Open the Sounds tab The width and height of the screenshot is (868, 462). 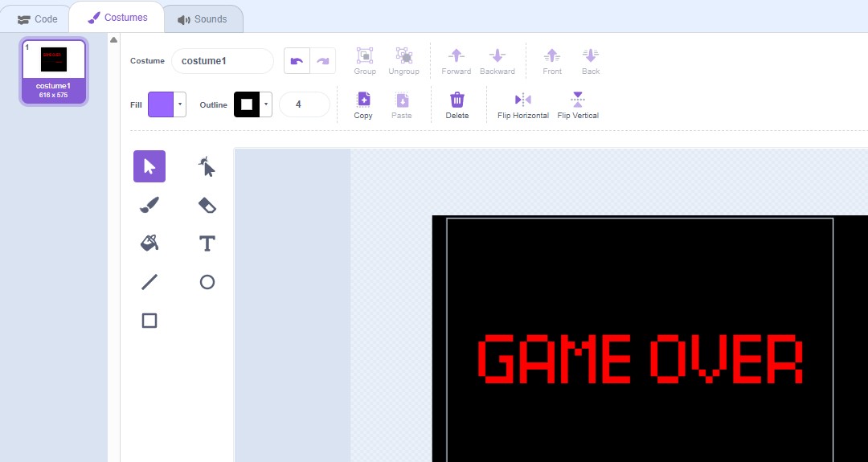pyautogui.click(x=203, y=19)
